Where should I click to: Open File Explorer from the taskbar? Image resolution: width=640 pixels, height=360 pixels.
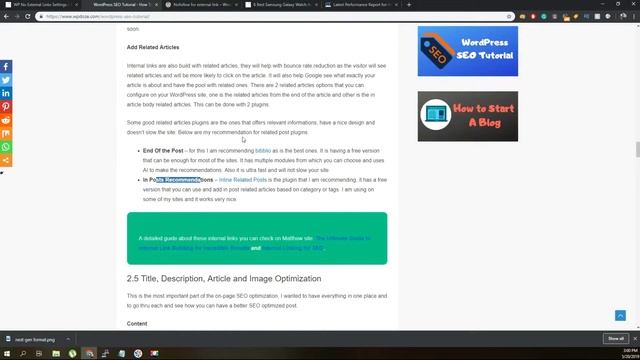56,353
